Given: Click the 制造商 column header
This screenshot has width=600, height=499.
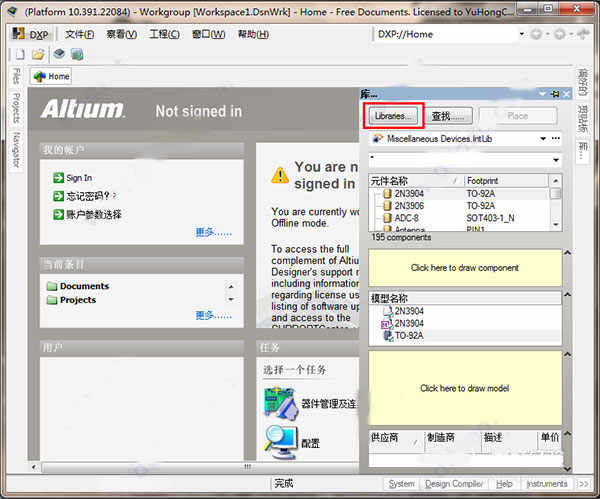Looking at the screenshot, I should [452, 438].
